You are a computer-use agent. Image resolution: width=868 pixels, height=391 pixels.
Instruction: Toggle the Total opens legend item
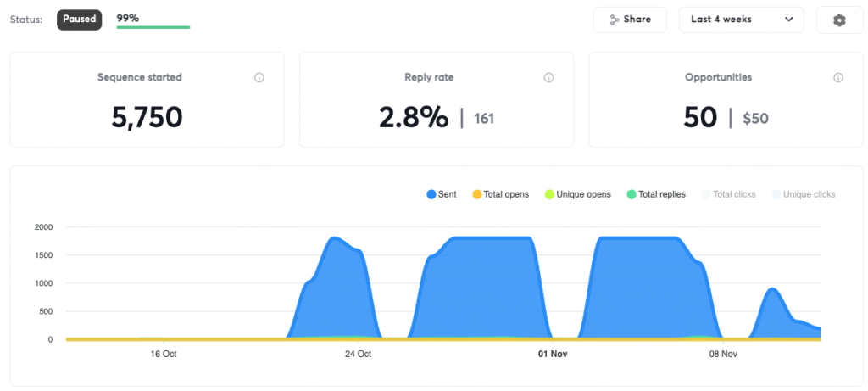500,194
